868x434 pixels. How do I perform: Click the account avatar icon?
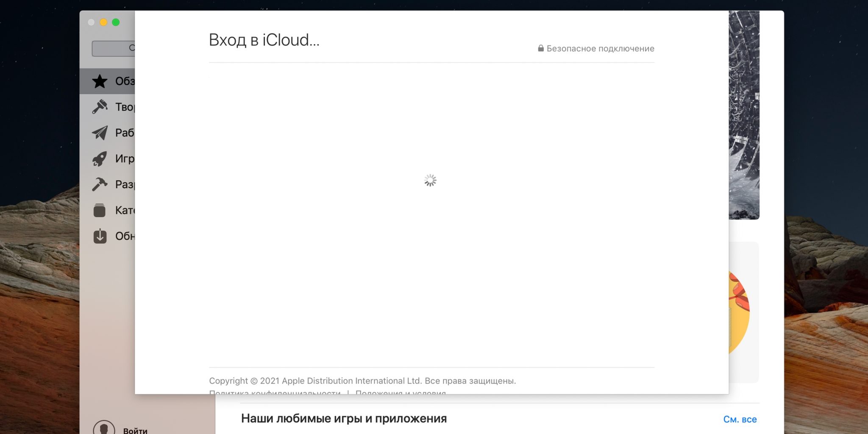104,428
